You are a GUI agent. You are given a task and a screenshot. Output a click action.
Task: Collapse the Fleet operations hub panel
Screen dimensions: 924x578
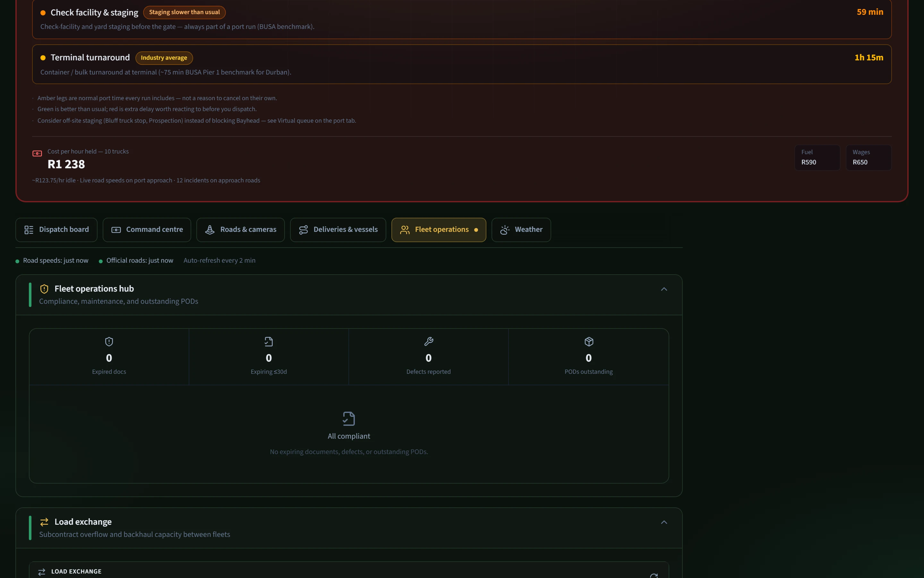pyautogui.click(x=664, y=289)
